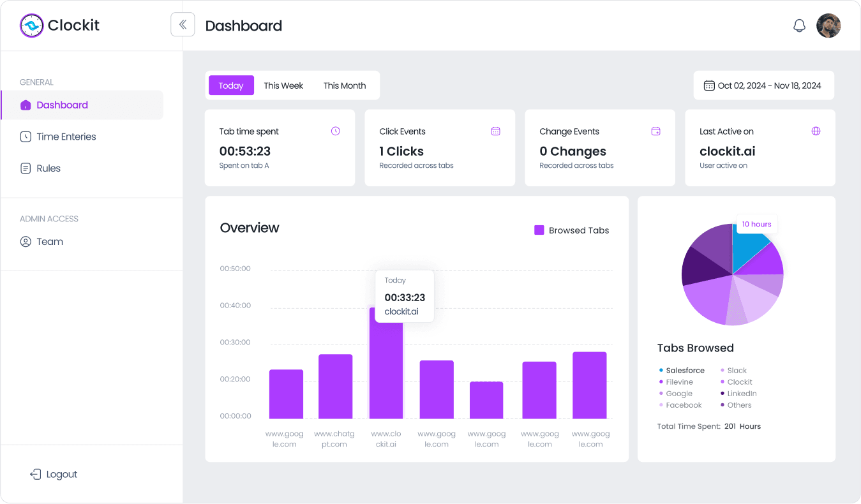Click globe icon on Last Active card
Screen dimensions: 861x504
816,131
